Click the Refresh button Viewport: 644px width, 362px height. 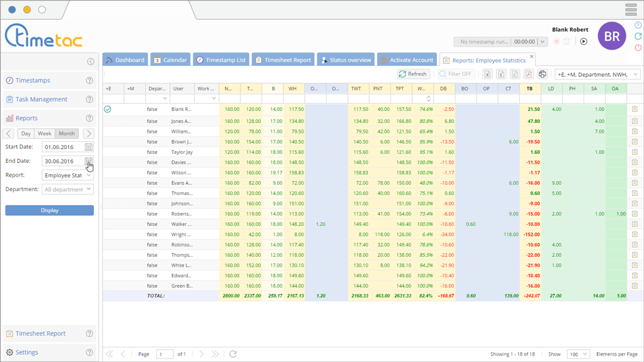(413, 74)
